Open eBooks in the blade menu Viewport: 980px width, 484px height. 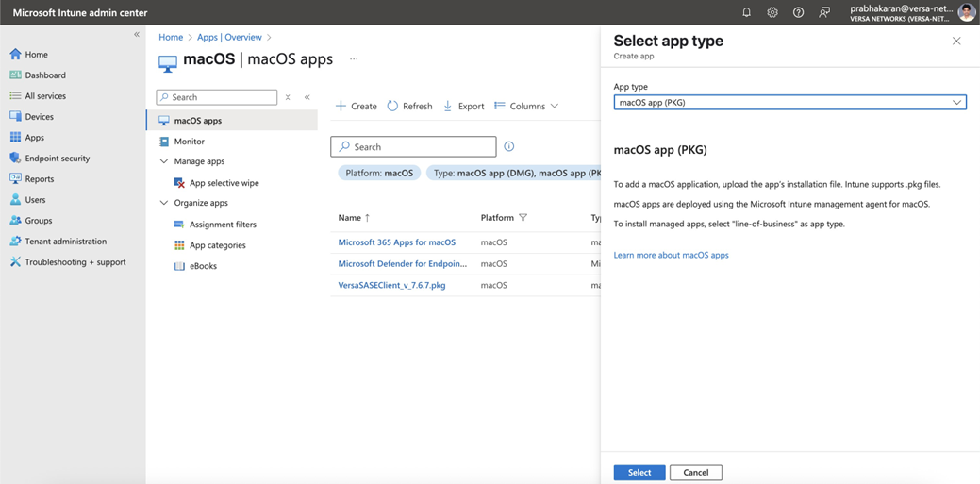click(x=203, y=266)
